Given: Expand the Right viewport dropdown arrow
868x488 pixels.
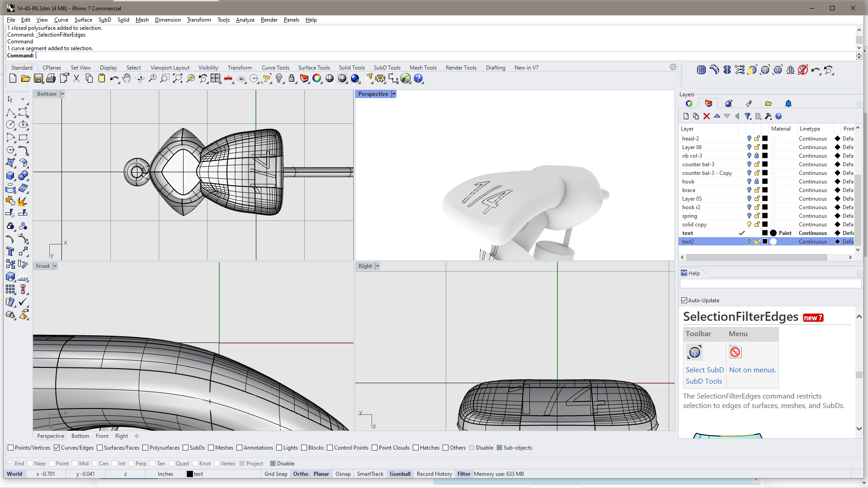Looking at the screenshot, I should point(377,266).
